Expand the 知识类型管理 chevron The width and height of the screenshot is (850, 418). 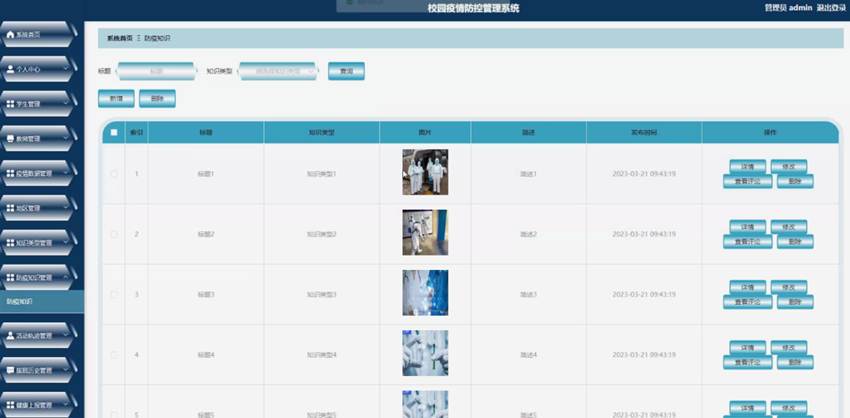click(x=66, y=243)
